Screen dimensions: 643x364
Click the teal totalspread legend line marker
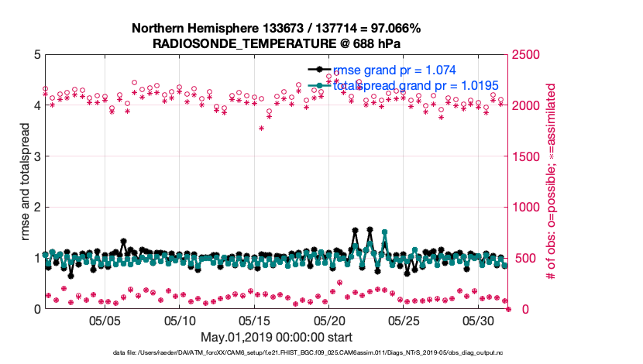click(x=320, y=85)
